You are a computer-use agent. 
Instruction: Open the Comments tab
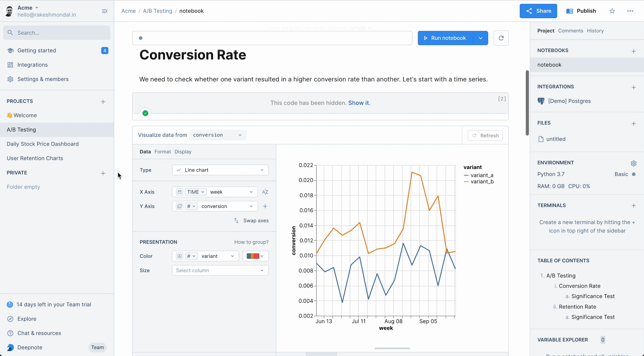(x=570, y=31)
